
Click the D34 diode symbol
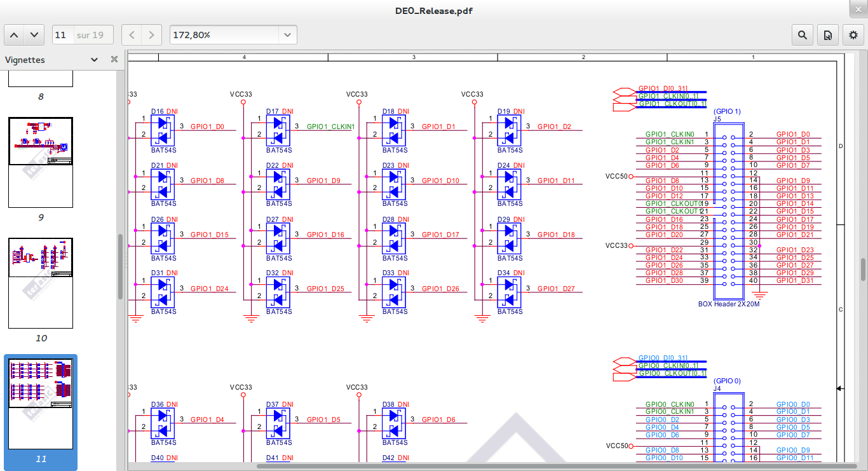510,292
